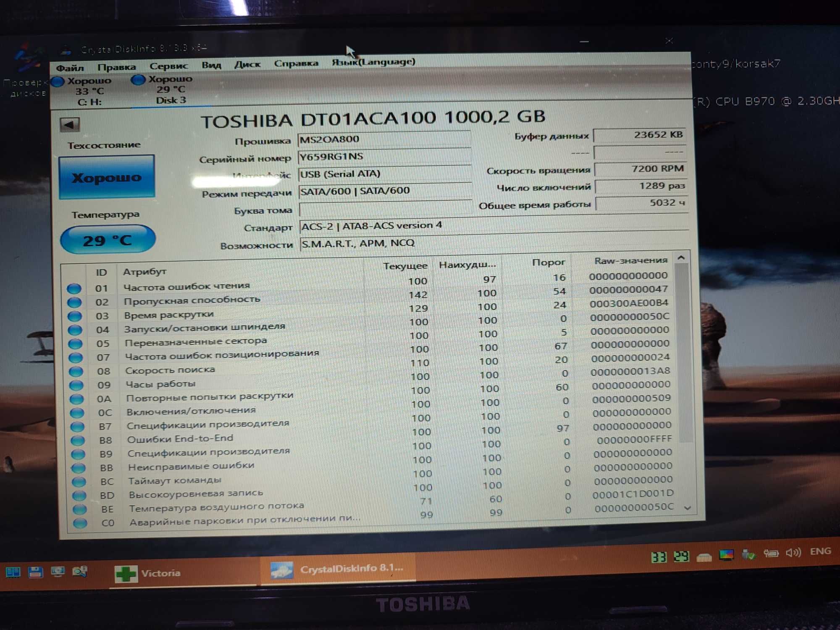The width and height of the screenshot is (840, 630).
Task: Click status circle of attribute BB
Action: coord(79,468)
